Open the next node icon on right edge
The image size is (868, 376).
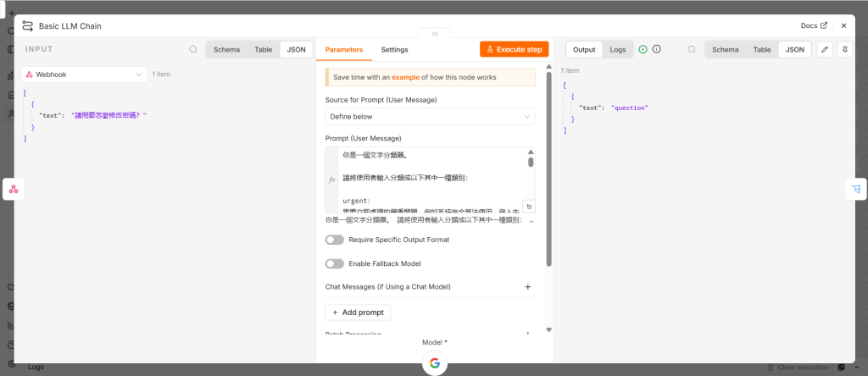855,189
